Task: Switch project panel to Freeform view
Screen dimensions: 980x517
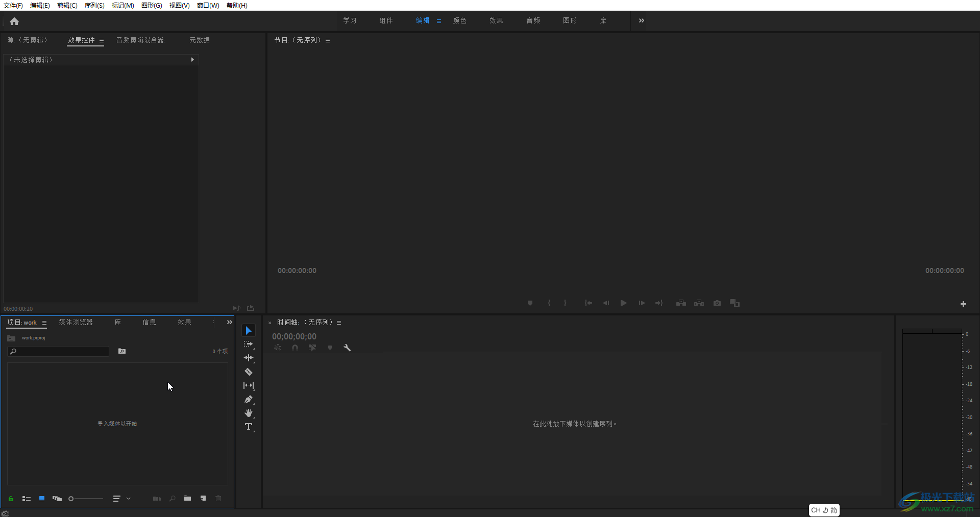Action: point(57,499)
